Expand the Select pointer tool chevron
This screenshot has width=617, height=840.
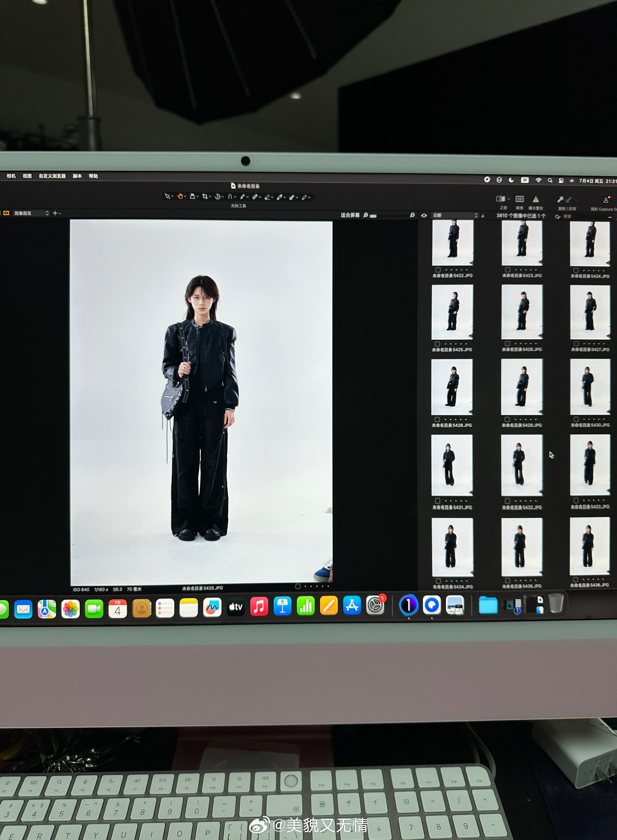pyautogui.click(x=173, y=196)
